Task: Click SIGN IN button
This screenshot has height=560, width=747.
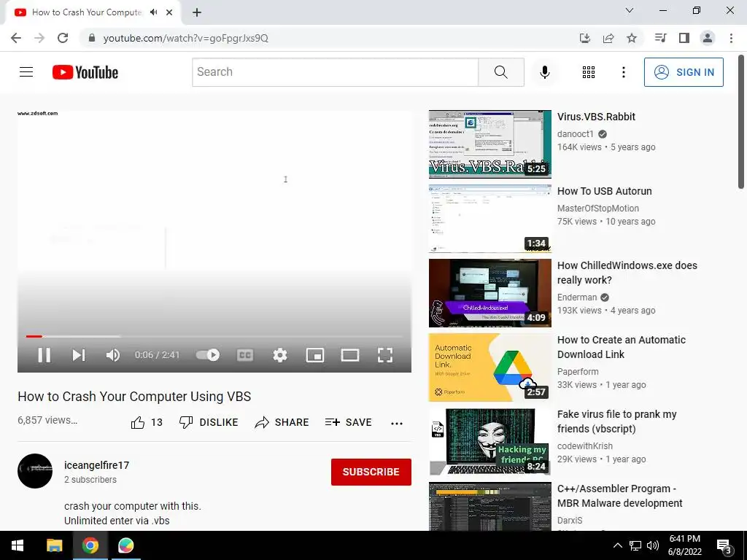Action: pyautogui.click(x=684, y=72)
